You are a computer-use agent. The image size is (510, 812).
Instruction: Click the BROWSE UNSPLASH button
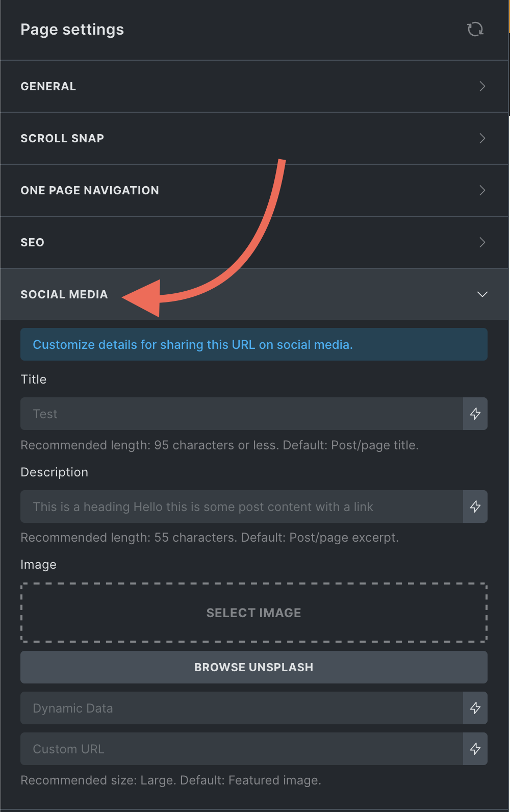click(x=254, y=667)
